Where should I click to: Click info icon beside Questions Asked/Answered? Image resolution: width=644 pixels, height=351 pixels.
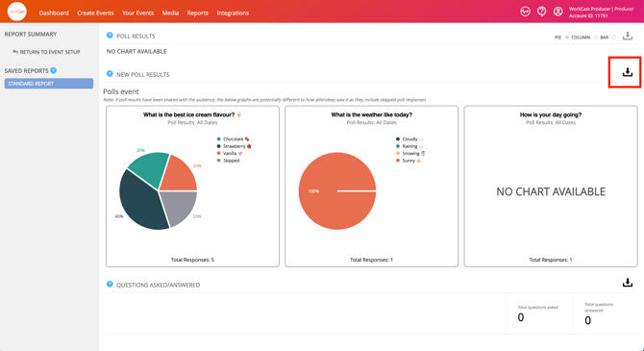110,284
